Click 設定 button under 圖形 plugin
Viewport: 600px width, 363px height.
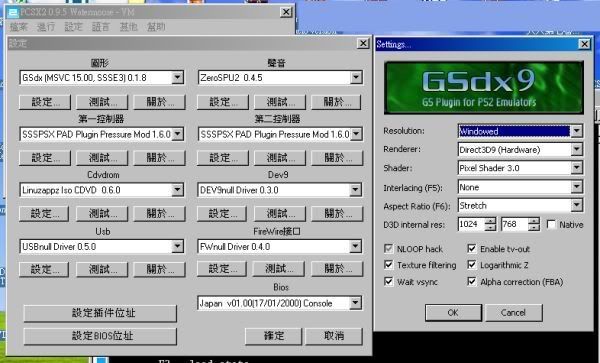tap(45, 102)
